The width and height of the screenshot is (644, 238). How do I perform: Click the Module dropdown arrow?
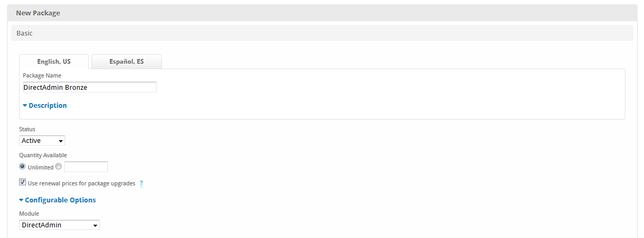point(95,225)
